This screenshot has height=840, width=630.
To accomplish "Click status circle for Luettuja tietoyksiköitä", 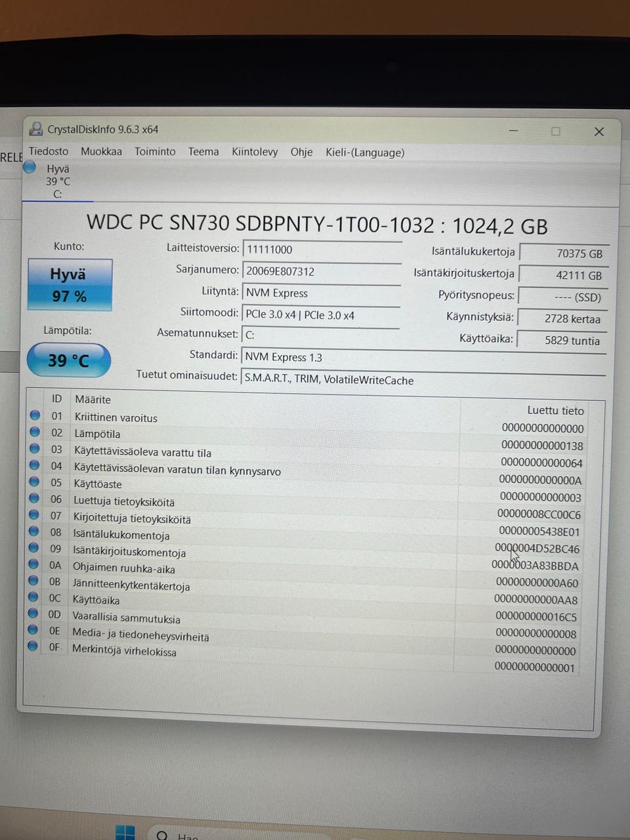I will pos(35,498).
